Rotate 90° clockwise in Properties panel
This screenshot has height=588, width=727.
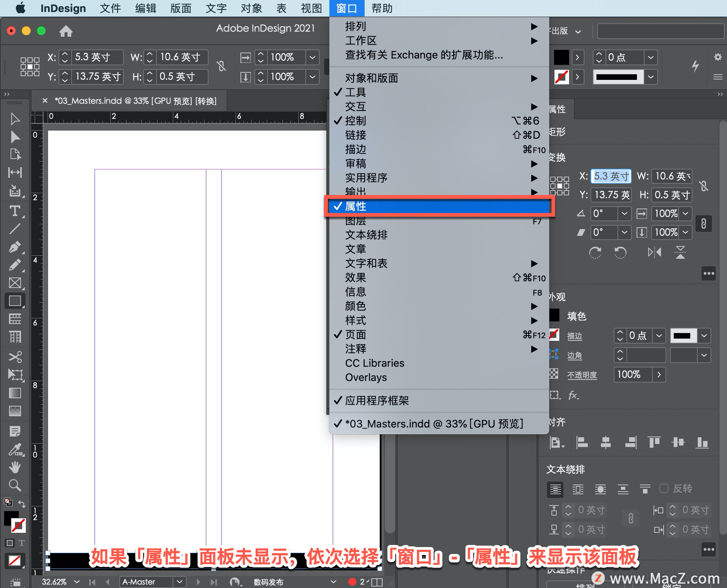coord(595,252)
